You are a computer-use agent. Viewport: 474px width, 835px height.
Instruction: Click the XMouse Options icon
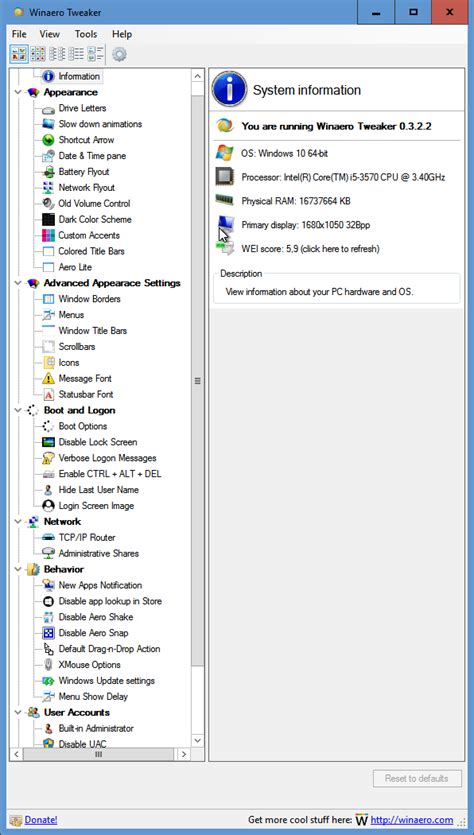click(x=48, y=665)
